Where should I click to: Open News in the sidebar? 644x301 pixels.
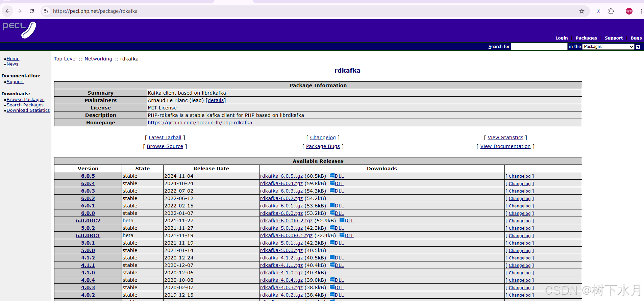point(13,64)
